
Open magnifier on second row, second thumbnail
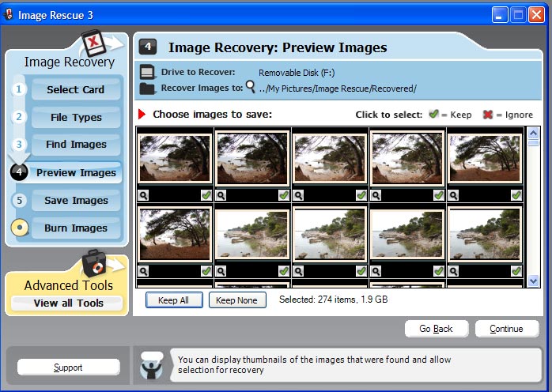click(x=221, y=271)
